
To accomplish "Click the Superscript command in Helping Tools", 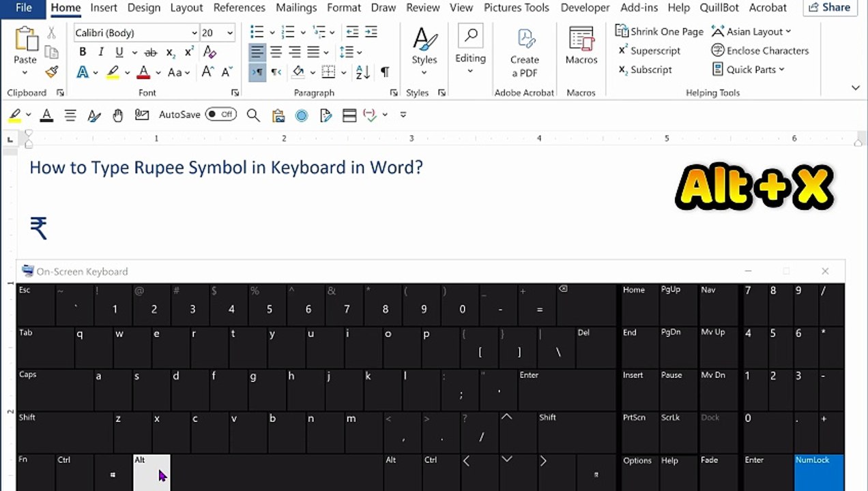I will tap(650, 50).
